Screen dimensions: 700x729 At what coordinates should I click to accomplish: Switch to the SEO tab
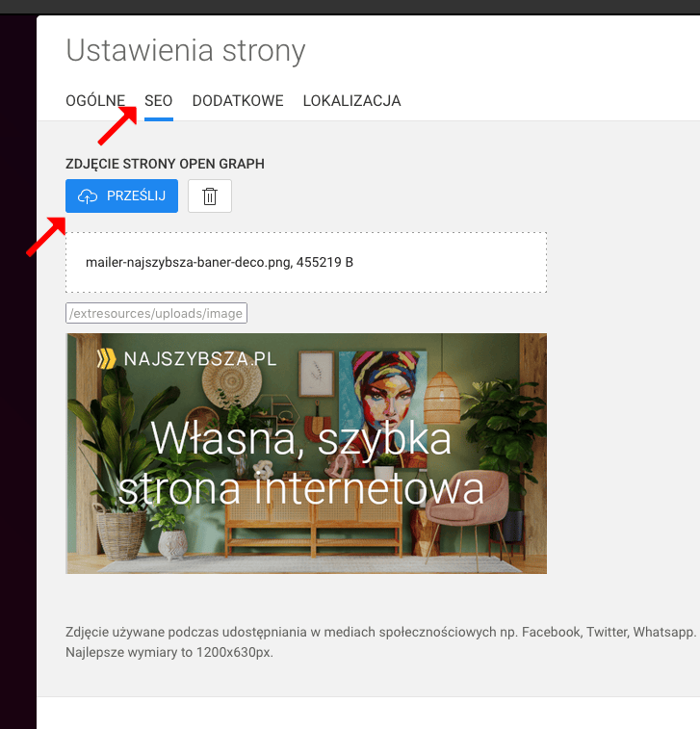(158, 101)
